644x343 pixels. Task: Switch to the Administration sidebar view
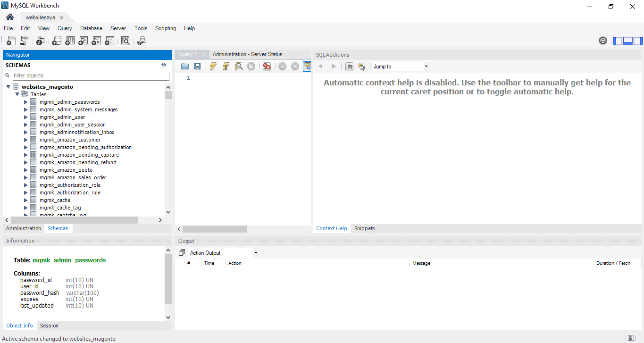(x=23, y=228)
